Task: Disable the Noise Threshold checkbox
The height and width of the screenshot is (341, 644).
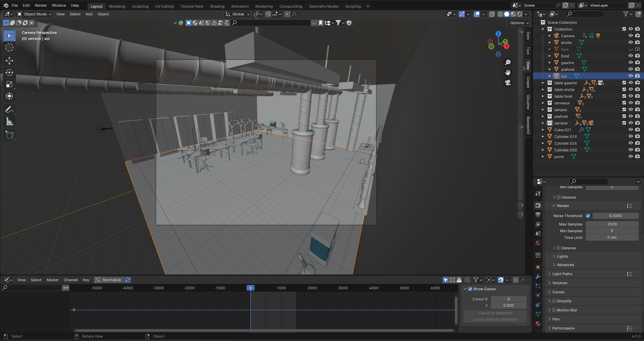Action: coord(588,216)
